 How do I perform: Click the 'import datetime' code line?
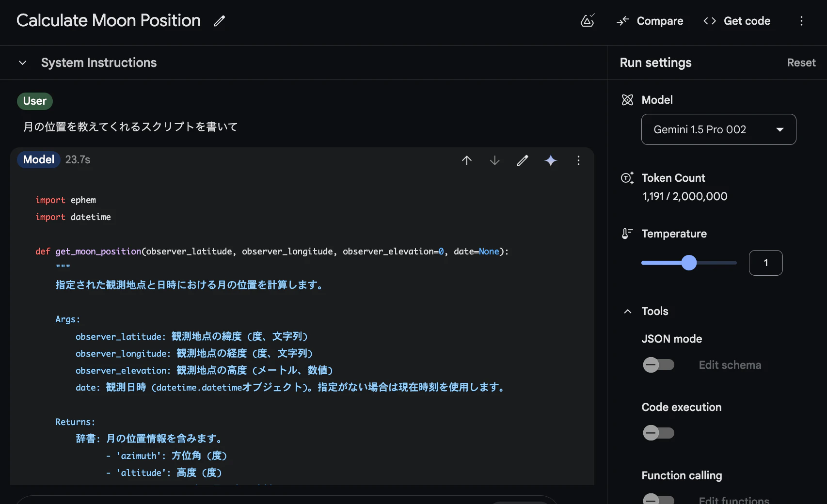tap(73, 217)
